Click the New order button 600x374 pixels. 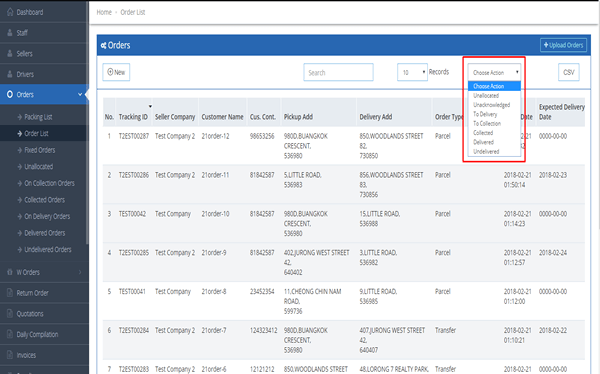(116, 72)
